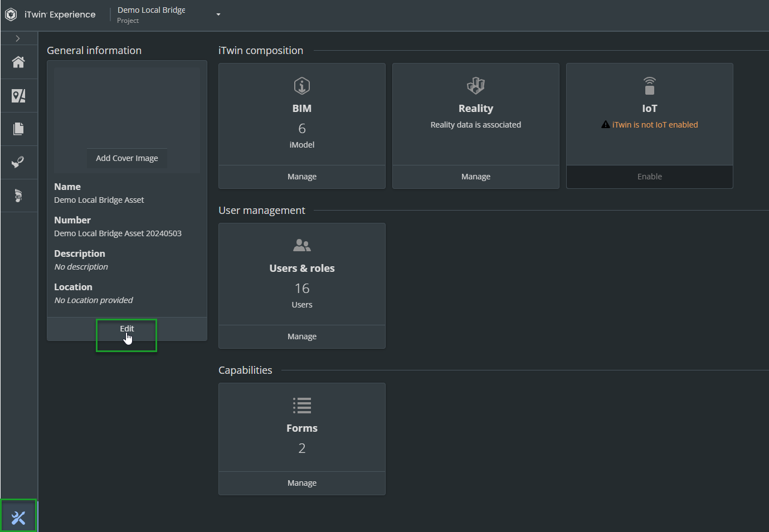Viewport: 769px width, 532px height.
Task: Click the Name field label
Action: (67, 187)
